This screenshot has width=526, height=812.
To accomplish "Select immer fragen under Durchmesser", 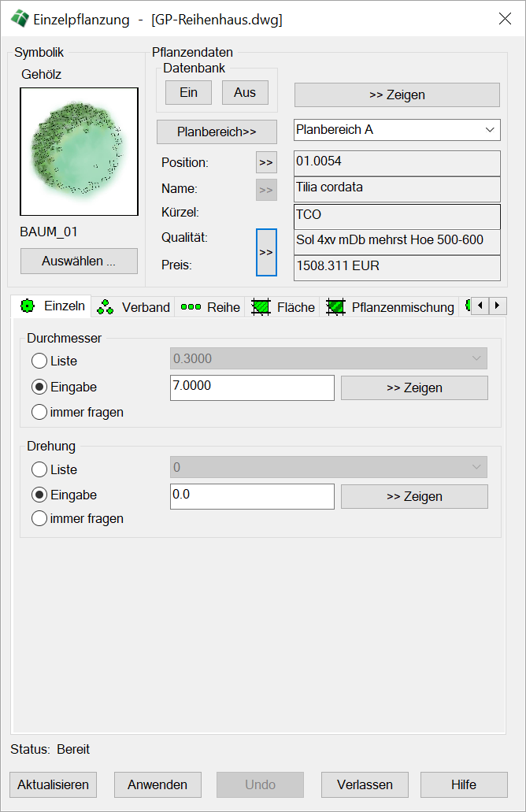I will tap(39, 412).
